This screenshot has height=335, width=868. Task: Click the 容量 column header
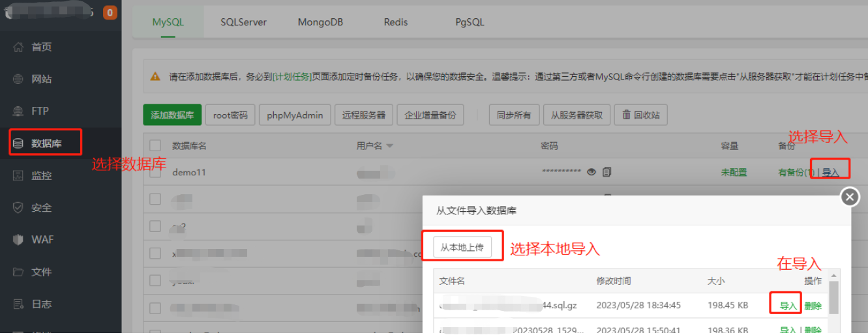click(x=729, y=146)
